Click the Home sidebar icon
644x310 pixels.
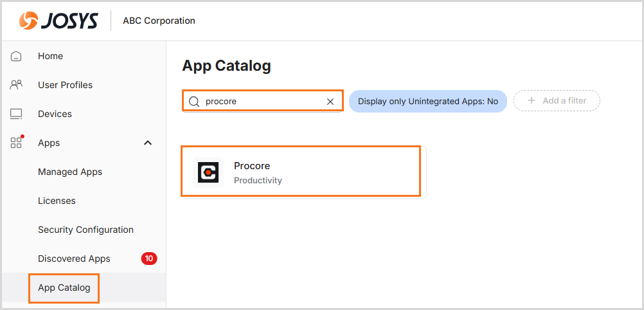pos(17,56)
